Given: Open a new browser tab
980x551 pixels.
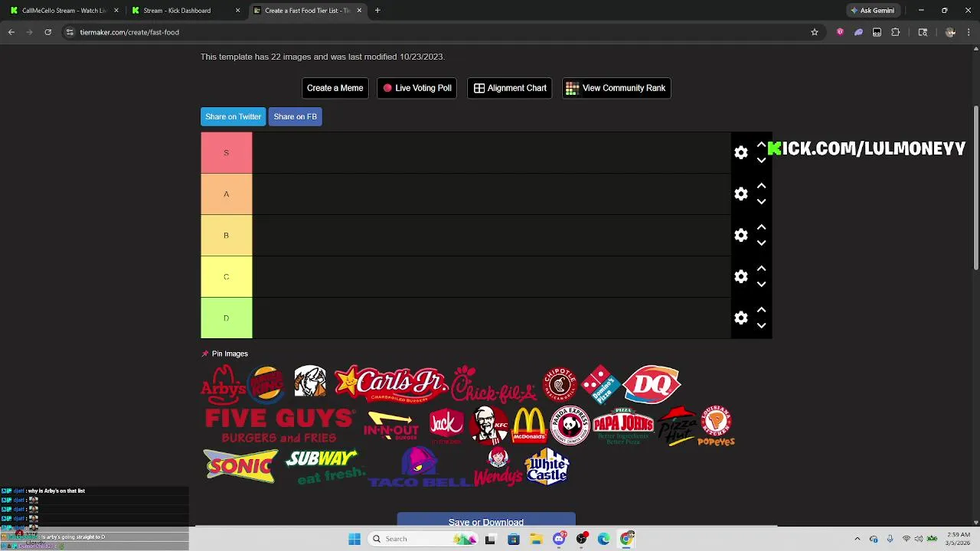Looking at the screenshot, I should pos(377,11).
